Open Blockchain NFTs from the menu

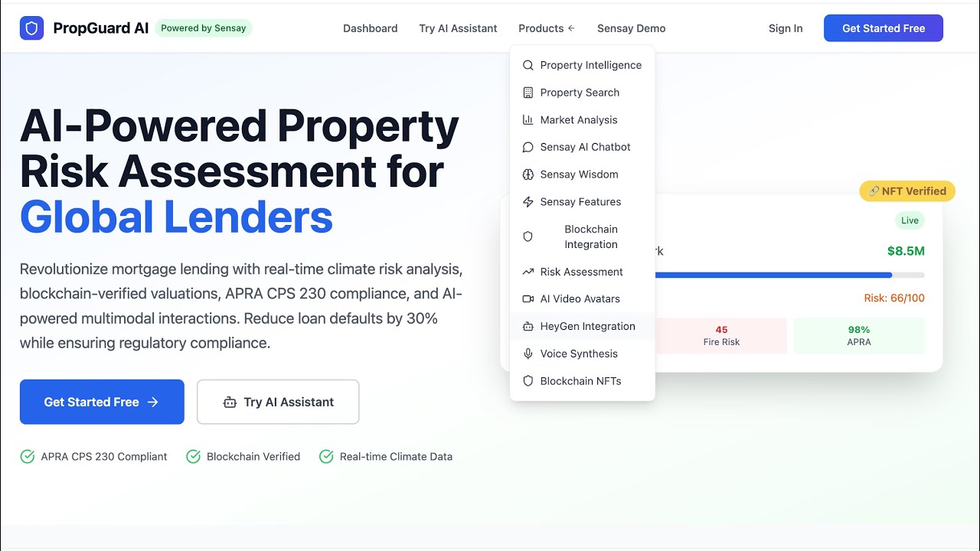point(583,381)
